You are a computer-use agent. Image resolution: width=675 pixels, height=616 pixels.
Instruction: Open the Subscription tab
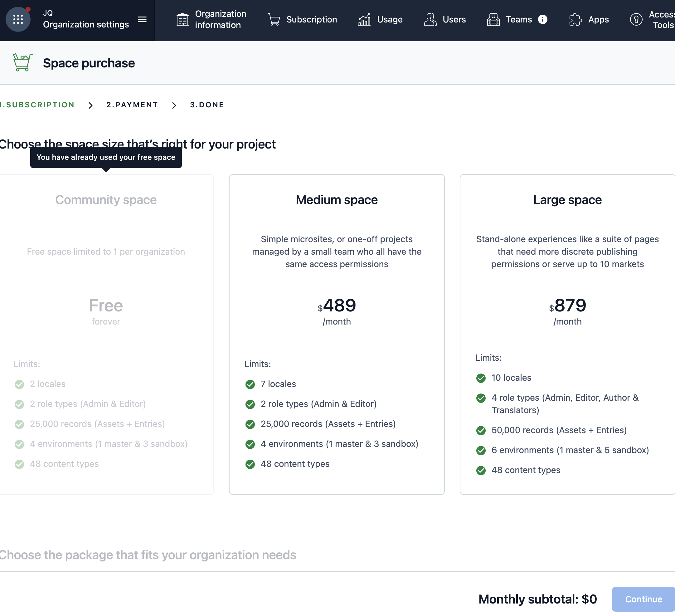[x=311, y=19]
